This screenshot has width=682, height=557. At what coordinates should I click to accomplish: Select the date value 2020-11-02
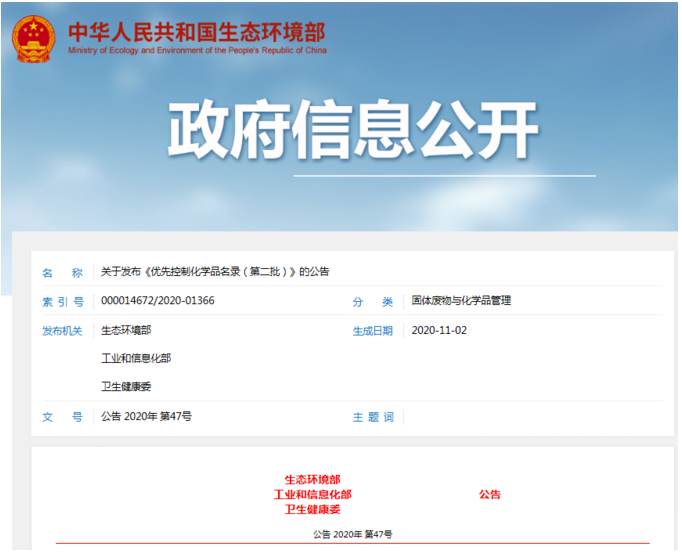point(439,330)
